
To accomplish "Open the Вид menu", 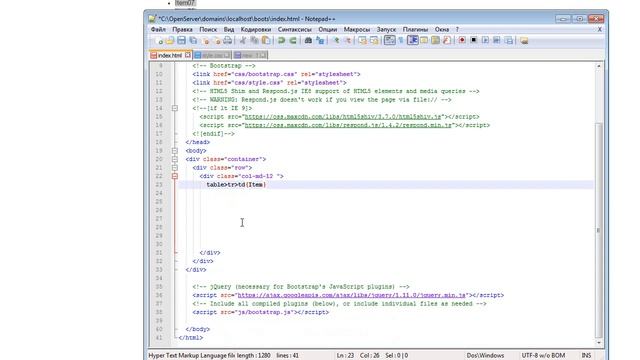I will point(229,29).
